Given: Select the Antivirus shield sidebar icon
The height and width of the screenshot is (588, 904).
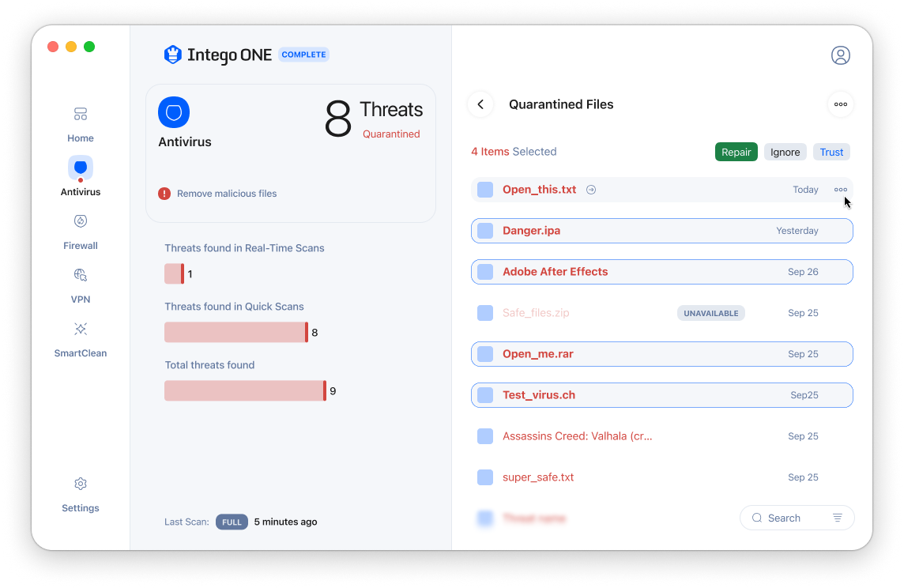Looking at the screenshot, I should tap(81, 168).
